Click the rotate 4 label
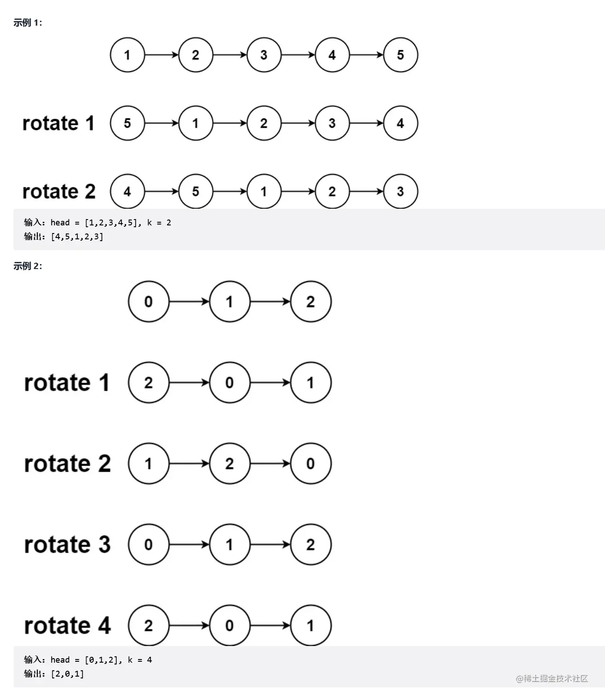The image size is (605, 700). [67, 625]
